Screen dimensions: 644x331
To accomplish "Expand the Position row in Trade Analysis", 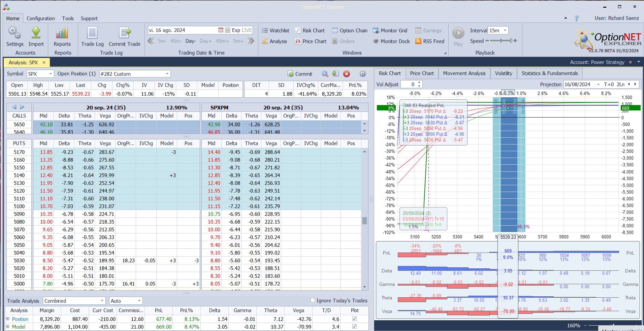I will point(8,319).
